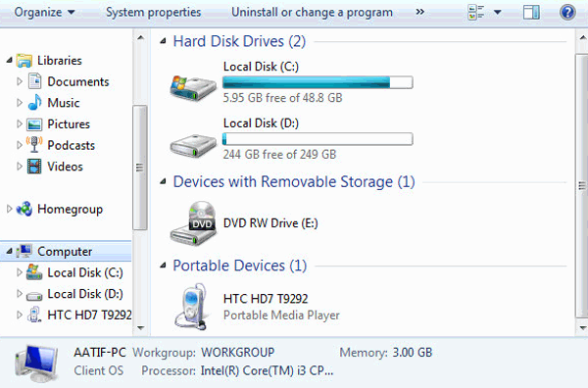Viewport: 588px width, 388px height.
Task: Select the DVD RW Drive (E:) label
Action: coord(270,223)
